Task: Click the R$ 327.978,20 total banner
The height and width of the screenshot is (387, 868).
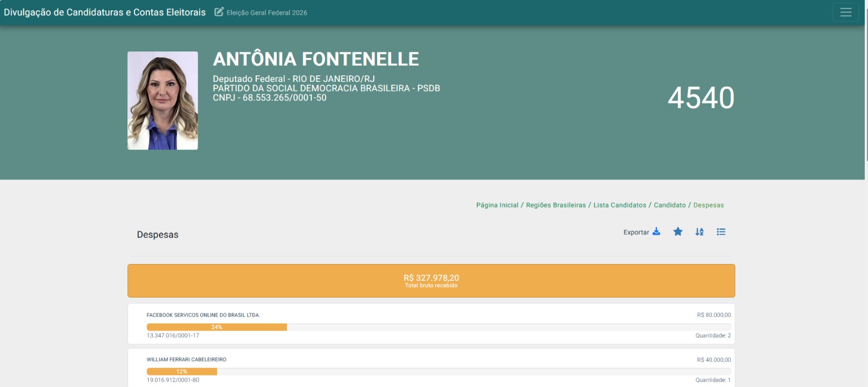Action: 431,281
